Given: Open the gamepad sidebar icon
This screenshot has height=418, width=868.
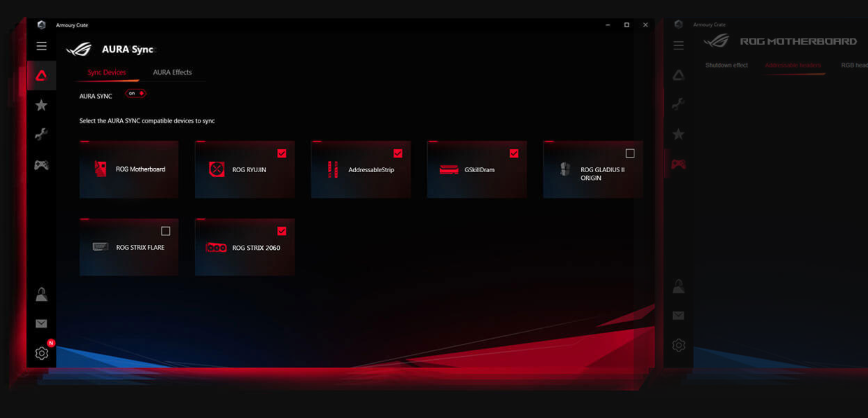Looking at the screenshot, I should coord(41,165).
